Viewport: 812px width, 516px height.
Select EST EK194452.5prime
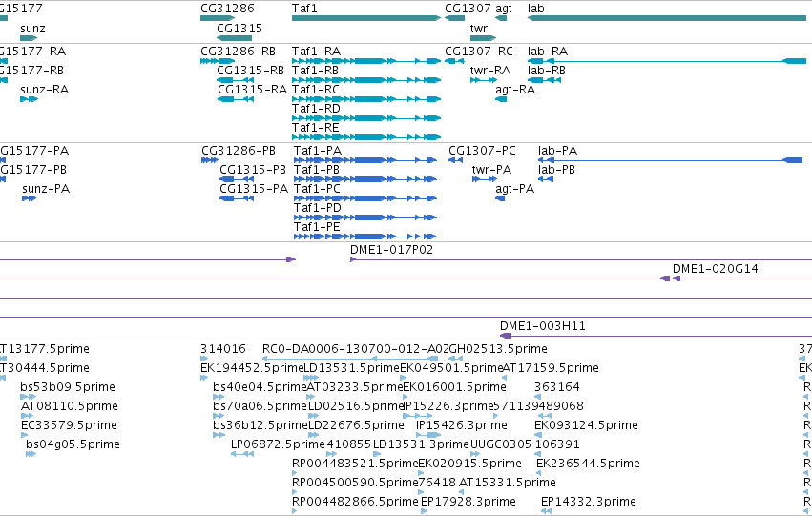[x=203, y=378]
